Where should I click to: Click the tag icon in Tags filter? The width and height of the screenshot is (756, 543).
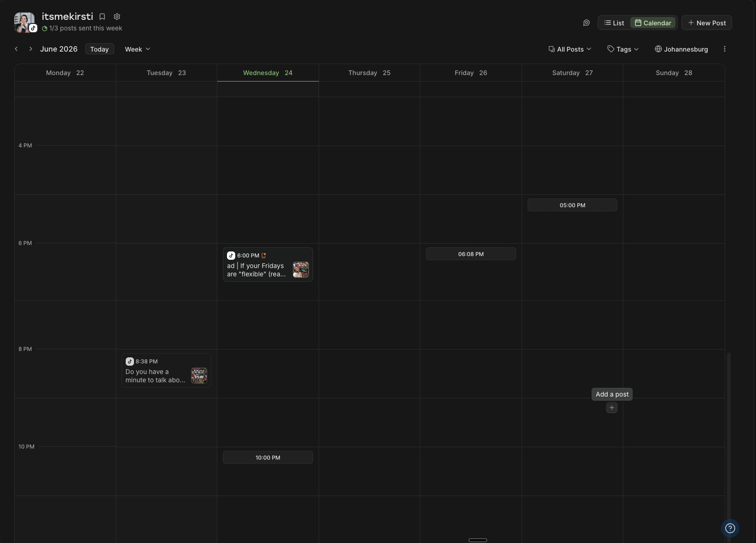(x=611, y=49)
